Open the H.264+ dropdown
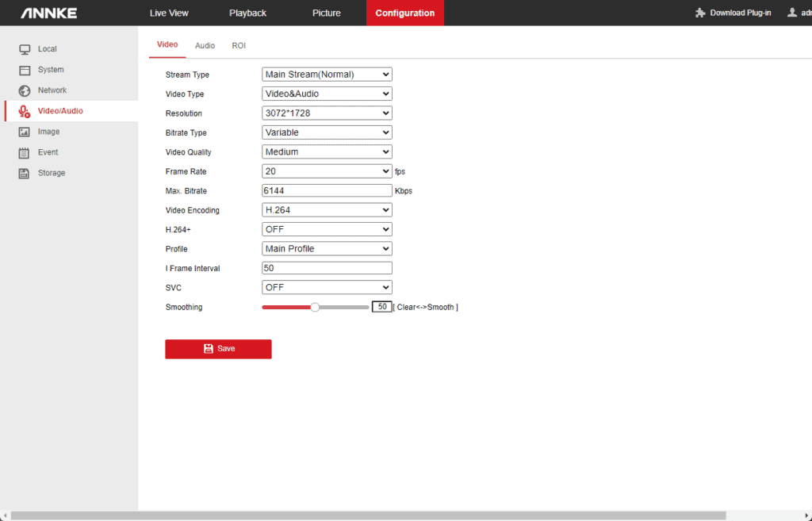The width and height of the screenshot is (812, 521). point(327,229)
